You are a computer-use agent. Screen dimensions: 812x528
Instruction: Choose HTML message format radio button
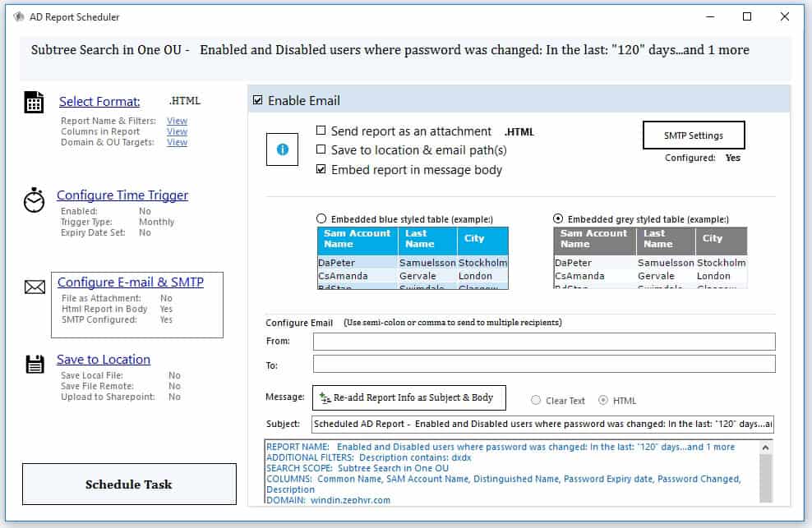[x=603, y=400]
